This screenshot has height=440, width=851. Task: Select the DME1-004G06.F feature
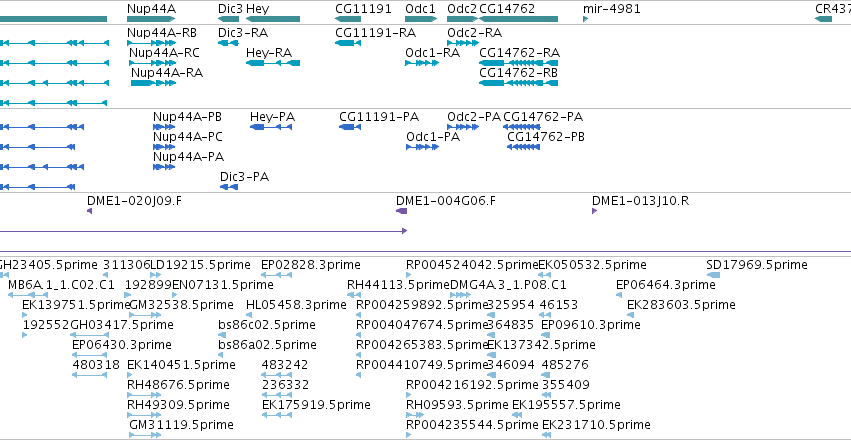[402, 211]
